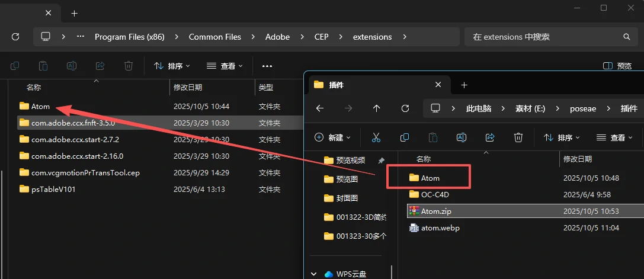644x279 pixels.
Task: Sort by 名称 column in extensions window
Action: coord(34,87)
